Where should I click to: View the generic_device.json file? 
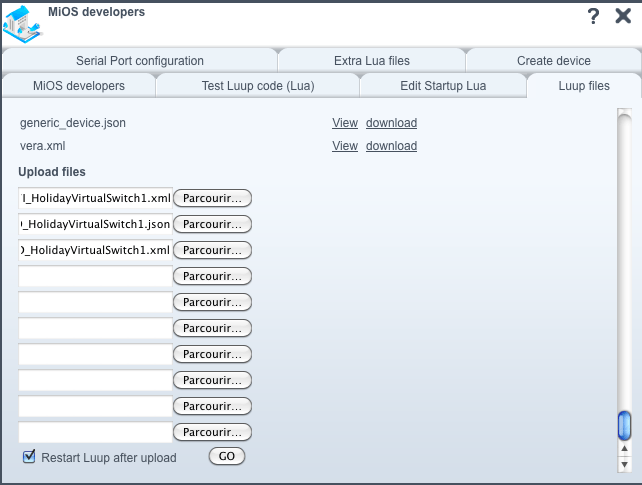345,123
